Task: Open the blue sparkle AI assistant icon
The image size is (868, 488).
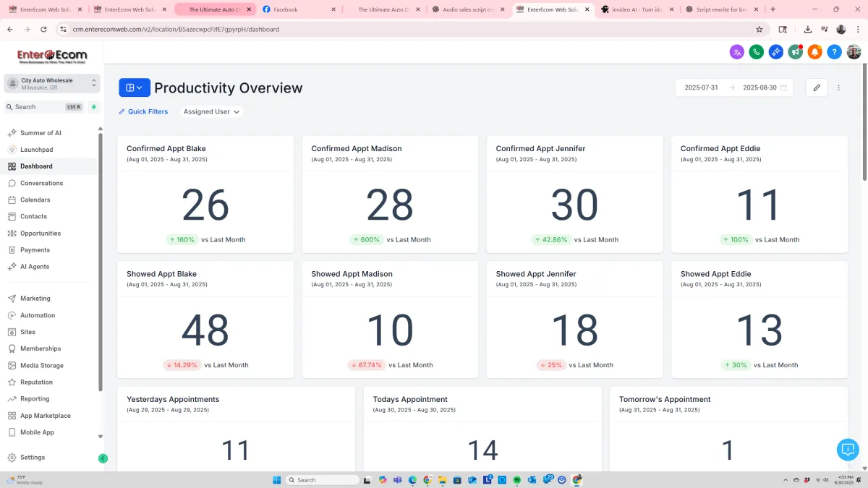Action: click(x=776, y=52)
